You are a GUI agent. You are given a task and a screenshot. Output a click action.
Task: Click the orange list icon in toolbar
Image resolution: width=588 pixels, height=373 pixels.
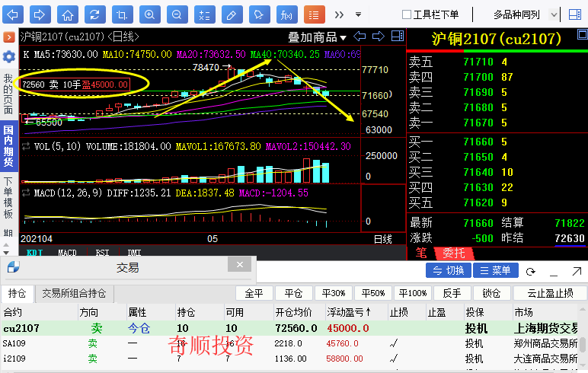tap(312, 14)
